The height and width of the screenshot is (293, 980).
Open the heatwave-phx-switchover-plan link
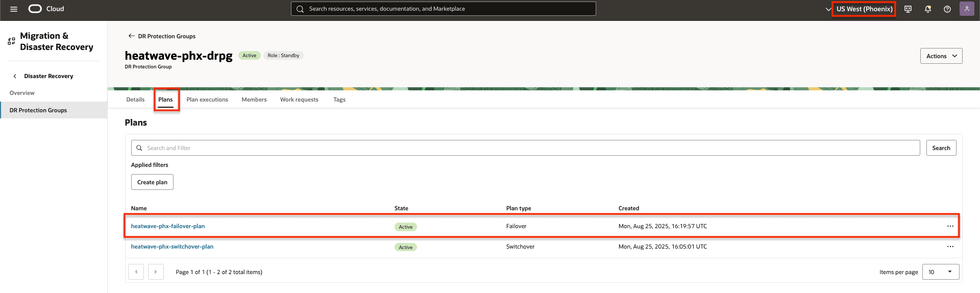pos(172,247)
